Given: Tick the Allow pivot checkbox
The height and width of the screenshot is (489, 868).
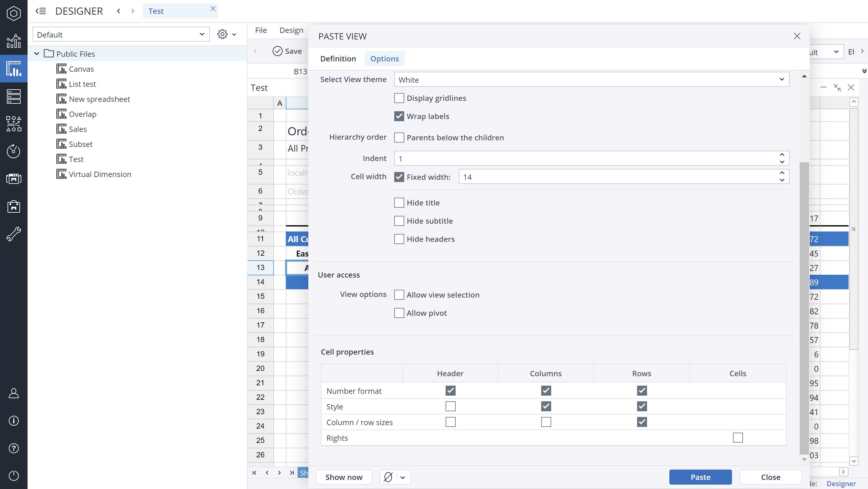Looking at the screenshot, I should pos(399,313).
